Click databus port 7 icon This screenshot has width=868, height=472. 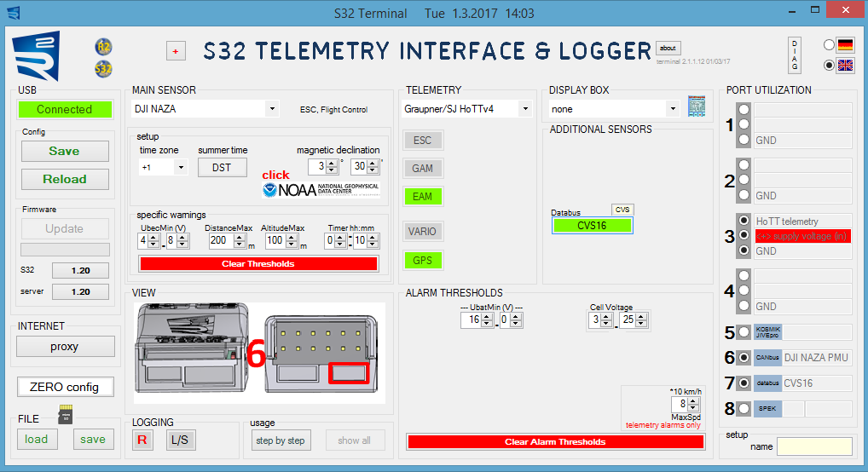767,383
